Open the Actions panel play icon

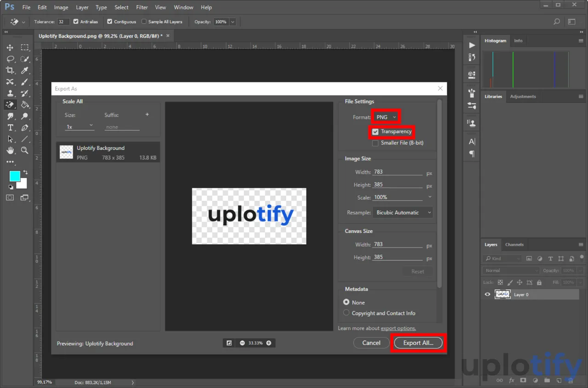pyautogui.click(x=472, y=45)
